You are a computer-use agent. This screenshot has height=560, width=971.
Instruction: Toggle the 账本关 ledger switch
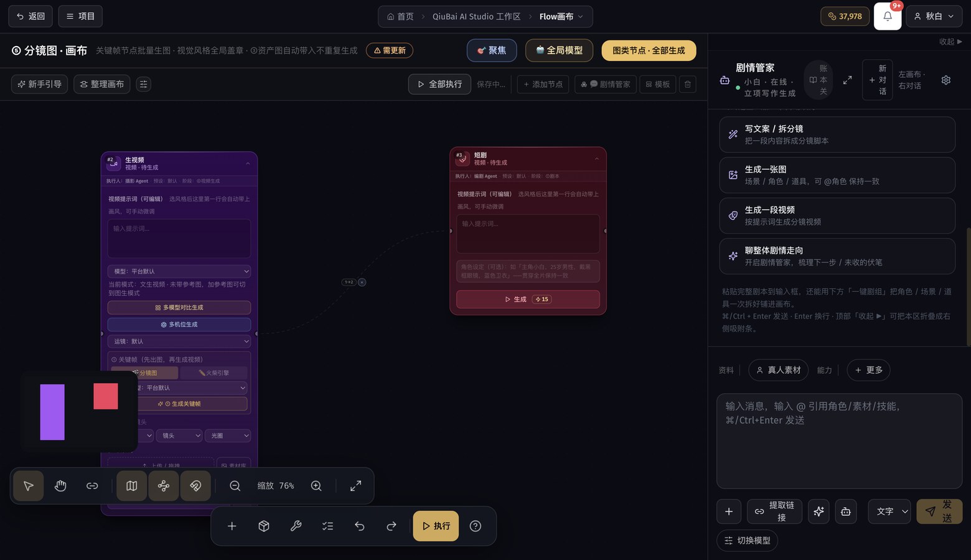point(819,80)
